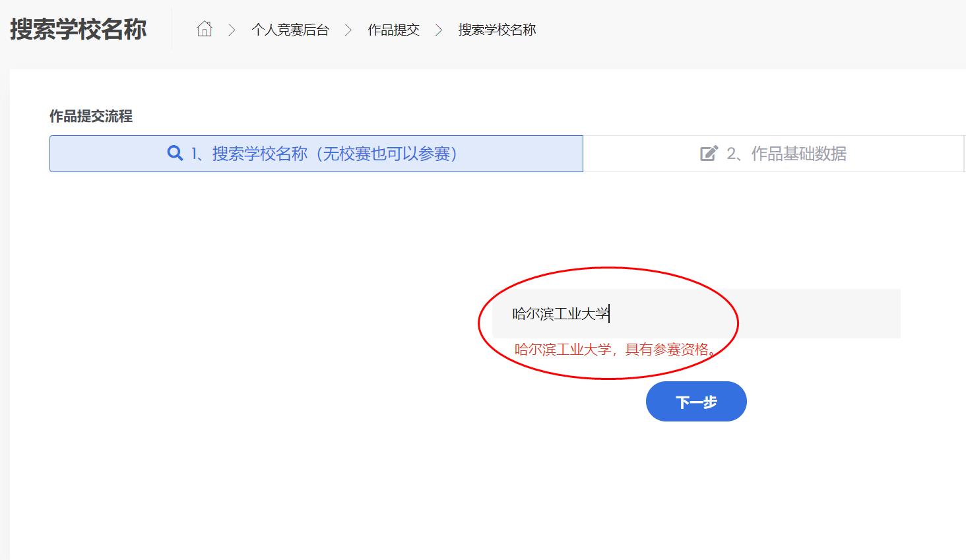The height and width of the screenshot is (560, 966).
Task: Focus the school name input field
Action: click(696, 314)
